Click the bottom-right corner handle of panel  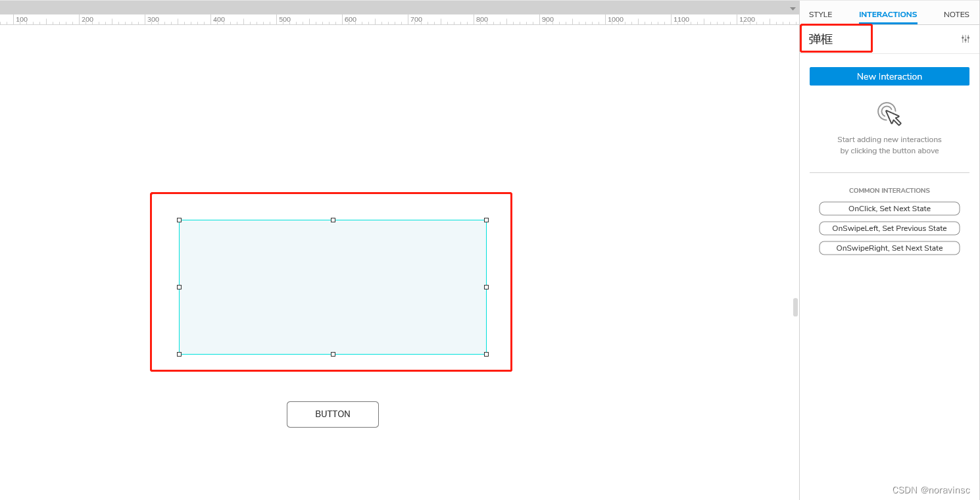pyautogui.click(x=487, y=354)
